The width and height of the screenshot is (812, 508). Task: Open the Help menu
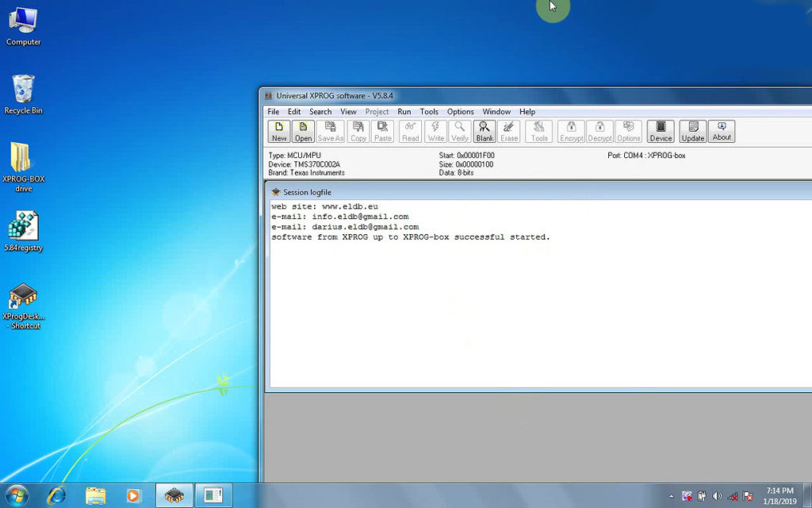527,111
